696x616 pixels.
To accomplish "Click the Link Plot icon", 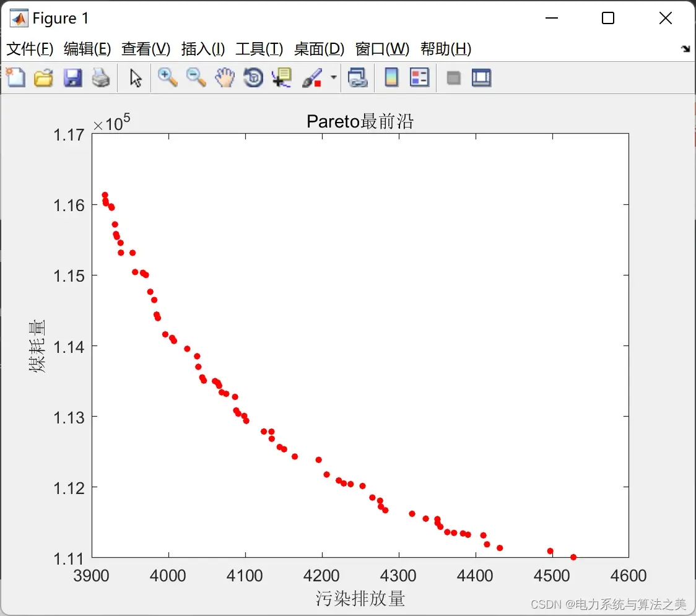I will coord(357,77).
